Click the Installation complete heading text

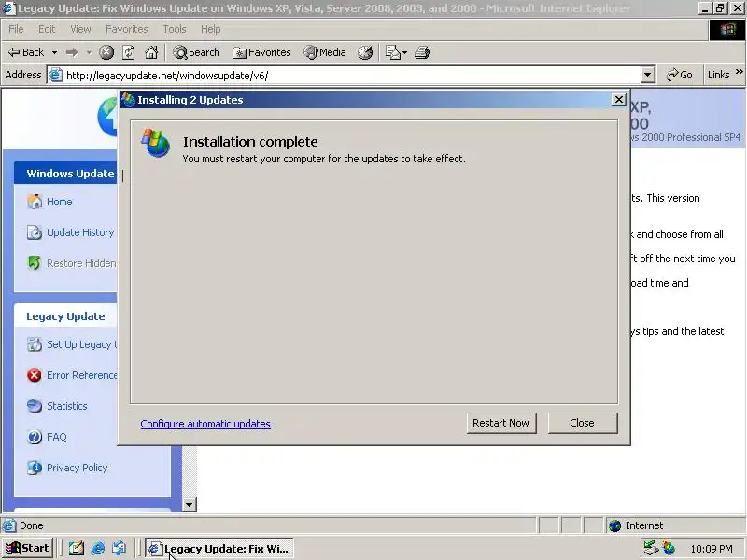(250, 142)
